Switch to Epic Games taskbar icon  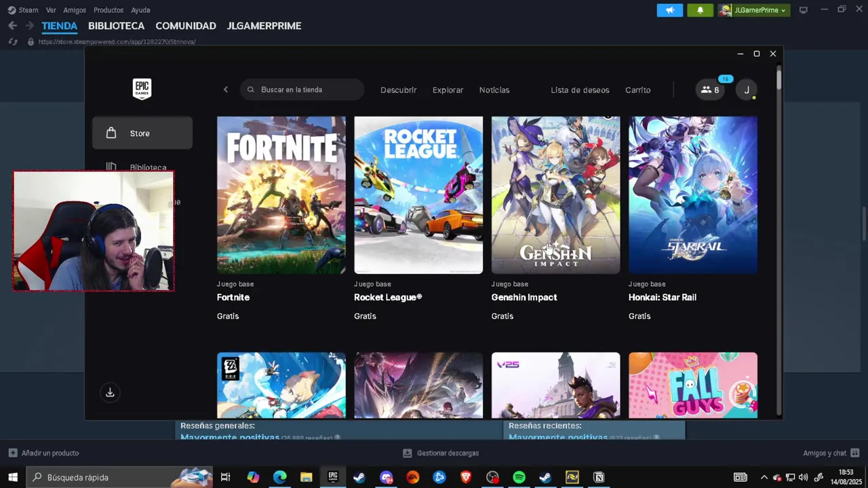(333, 477)
